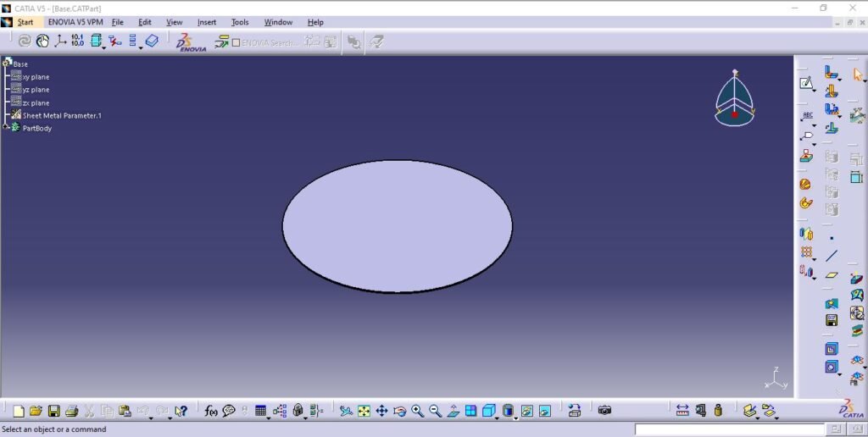Click the Line creation icon
The height and width of the screenshot is (437, 868).
832,256
